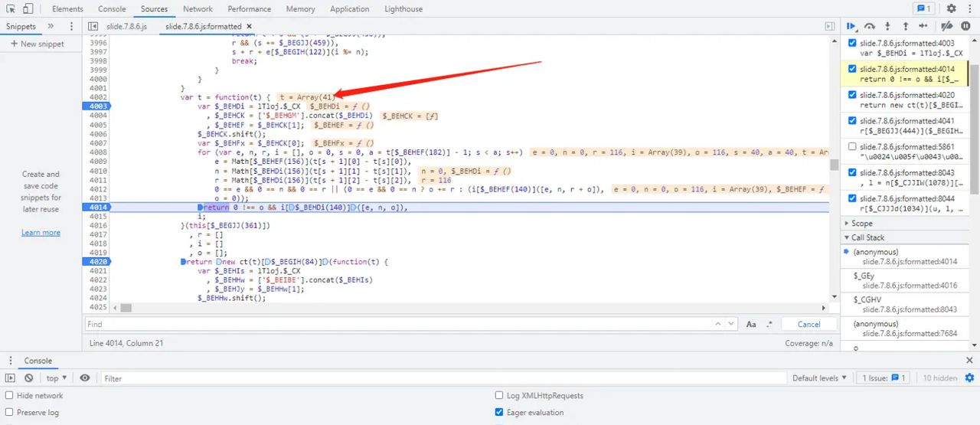Step into next function call
Viewport: 980px width, 425px height.
pyautogui.click(x=887, y=26)
